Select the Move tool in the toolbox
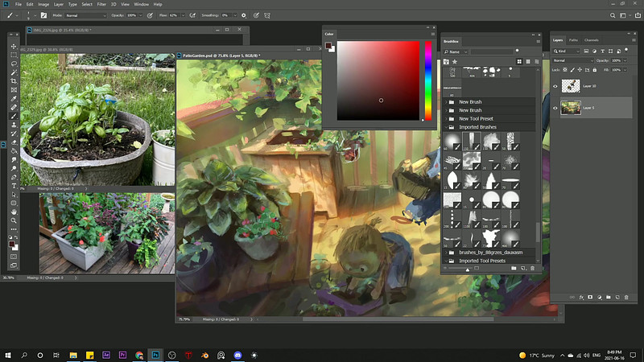 [14, 46]
